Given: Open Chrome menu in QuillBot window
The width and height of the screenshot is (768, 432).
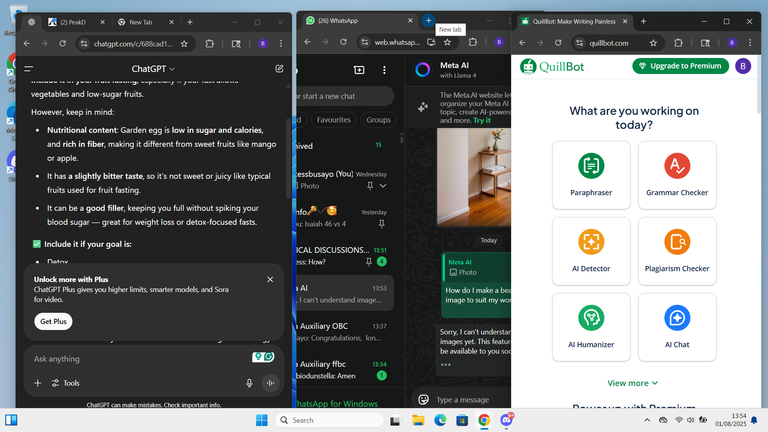Looking at the screenshot, I should [x=750, y=43].
